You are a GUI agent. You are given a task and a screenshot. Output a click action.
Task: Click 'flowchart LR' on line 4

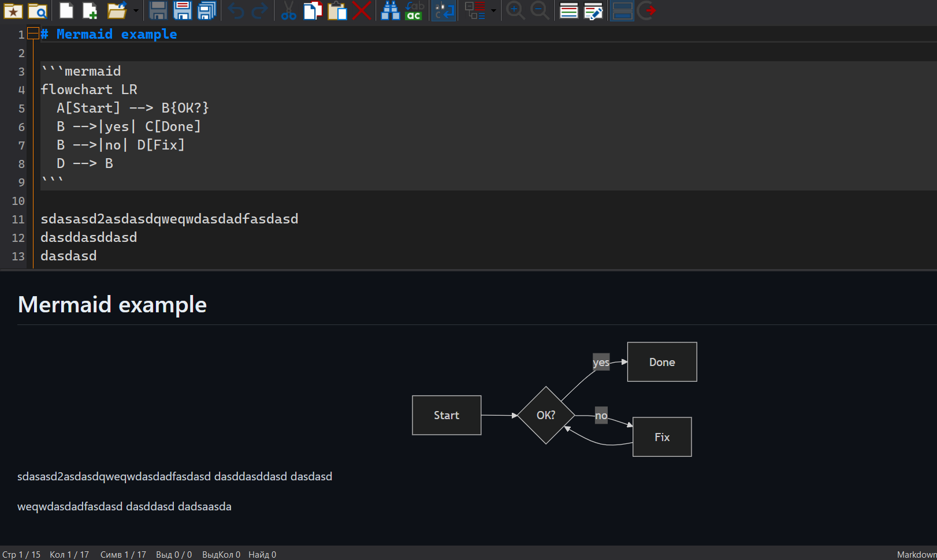[x=89, y=90]
